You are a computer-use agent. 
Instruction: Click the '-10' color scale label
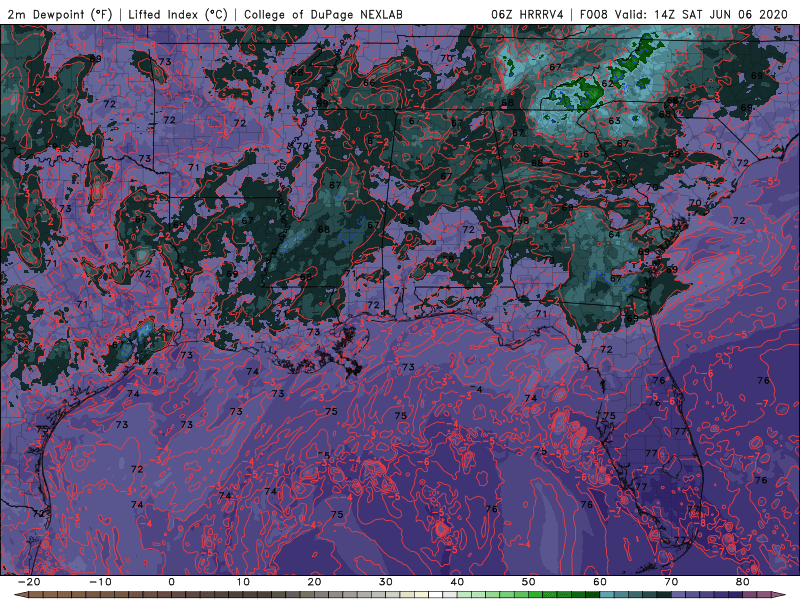click(100, 582)
